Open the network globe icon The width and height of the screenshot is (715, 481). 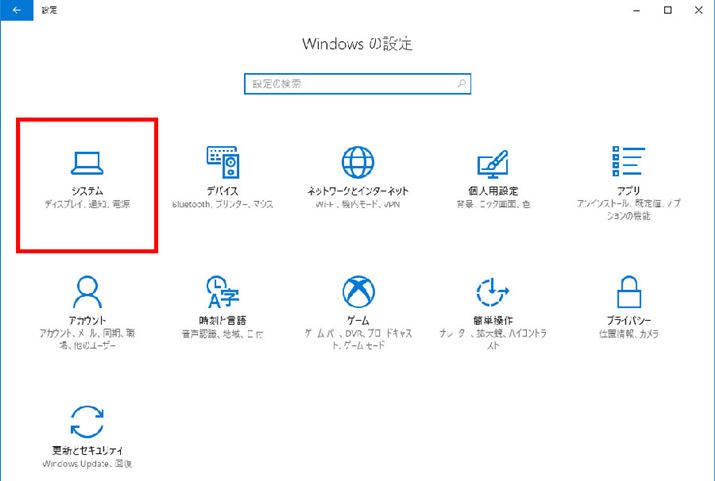point(358,162)
